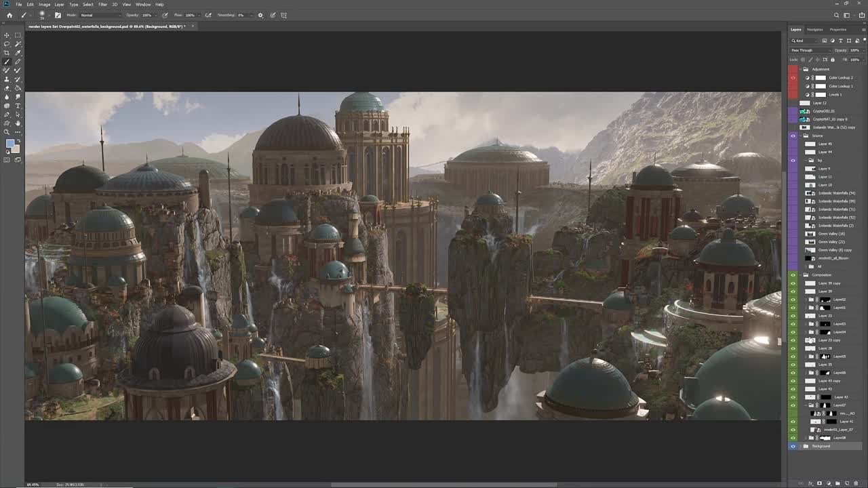
Task: Switch to the Properties tab
Action: tap(838, 30)
